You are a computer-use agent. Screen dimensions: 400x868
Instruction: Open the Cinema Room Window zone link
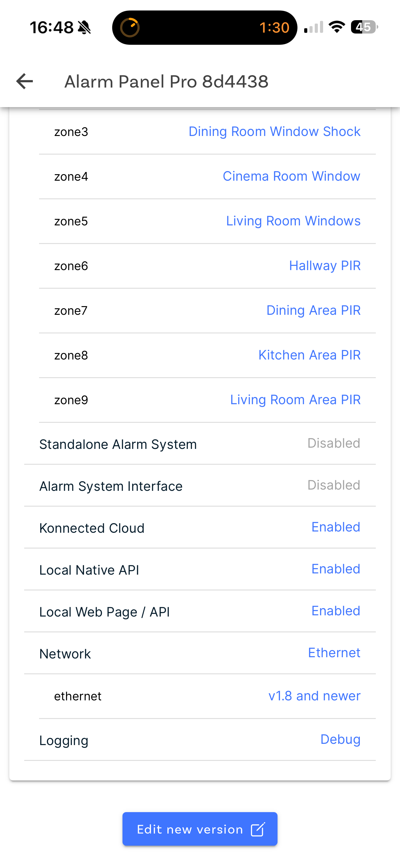291,176
